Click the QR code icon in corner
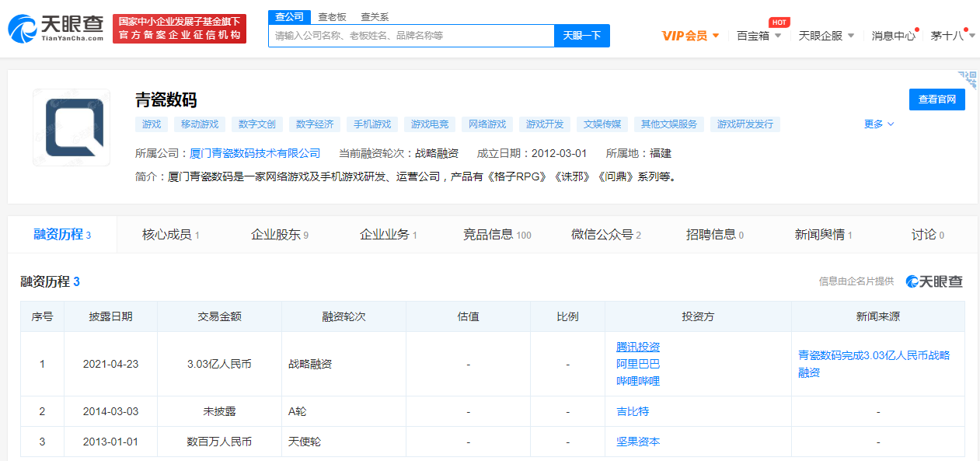980x461 pixels. tap(968, 79)
